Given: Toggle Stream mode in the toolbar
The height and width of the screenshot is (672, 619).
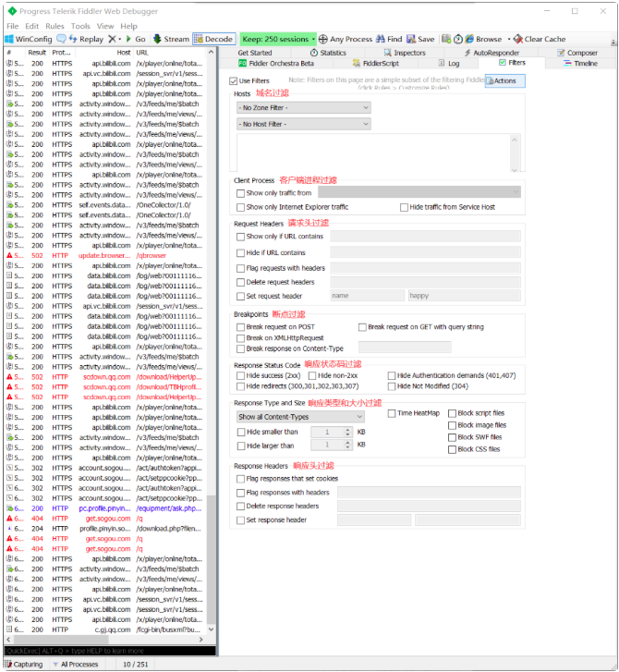Looking at the screenshot, I should pos(171,39).
